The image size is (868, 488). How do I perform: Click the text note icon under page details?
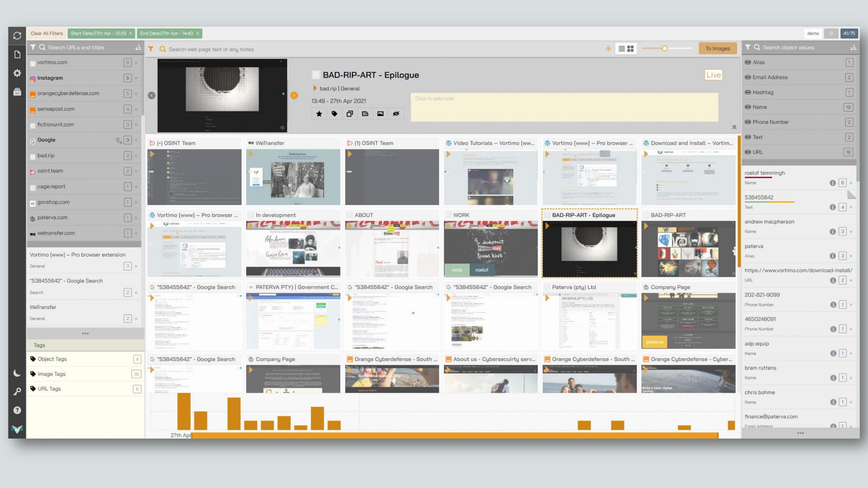(x=365, y=114)
